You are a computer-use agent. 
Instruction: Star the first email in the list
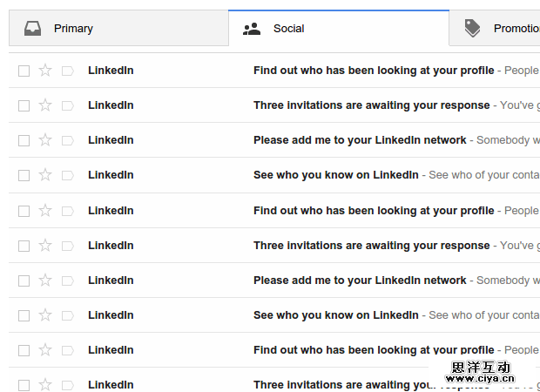(x=45, y=71)
